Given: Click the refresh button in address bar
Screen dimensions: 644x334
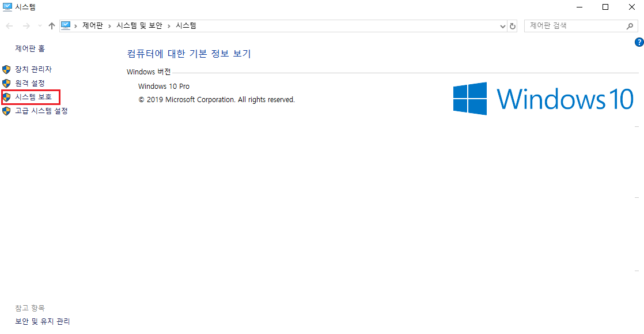Looking at the screenshot, I should pyautogui.click(x=512, y=26).
